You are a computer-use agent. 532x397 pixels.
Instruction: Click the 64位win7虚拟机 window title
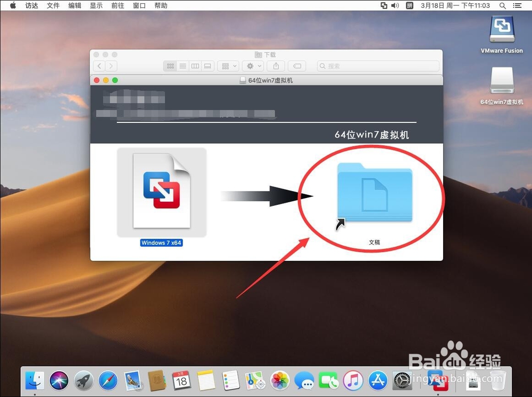[x=270, y=80]
